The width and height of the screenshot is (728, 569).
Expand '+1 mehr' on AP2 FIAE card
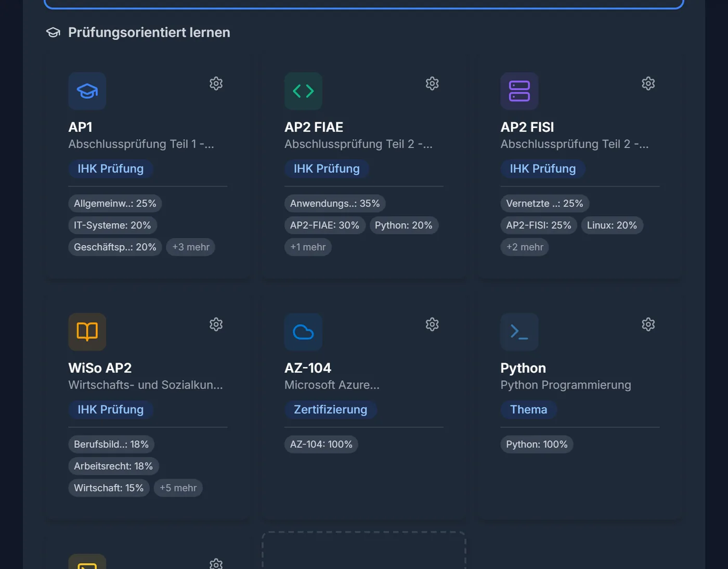tap(308, 247)
